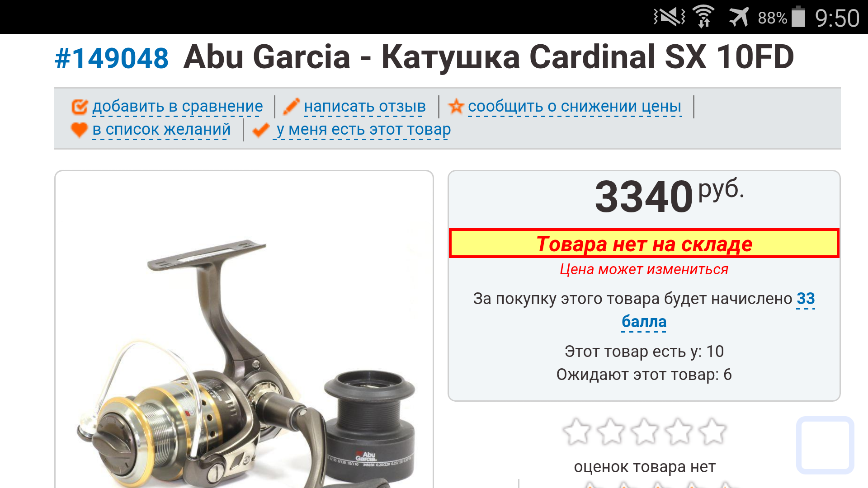
Task: Tap the Wi-Fi status icon
Action: (x=703, y=17)
